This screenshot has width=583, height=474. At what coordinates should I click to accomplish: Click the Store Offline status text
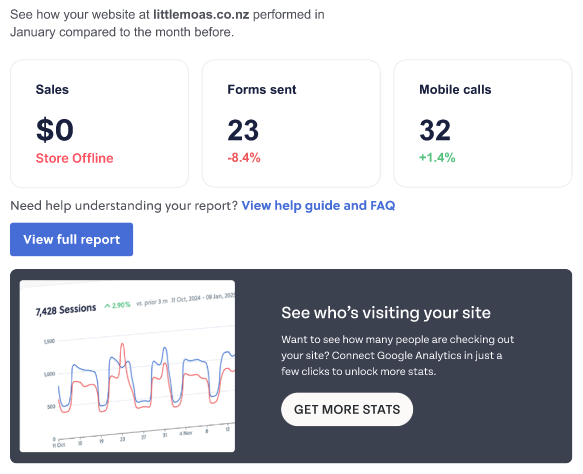point(74,158)
